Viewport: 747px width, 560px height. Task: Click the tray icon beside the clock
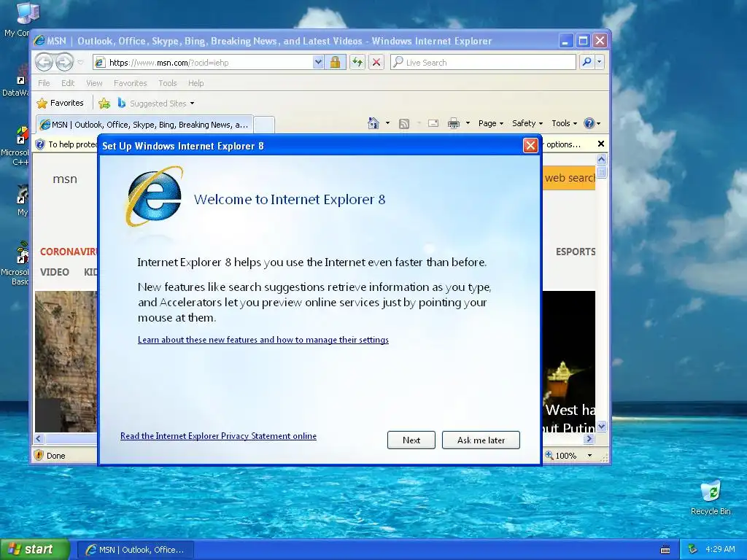point(693,549)
